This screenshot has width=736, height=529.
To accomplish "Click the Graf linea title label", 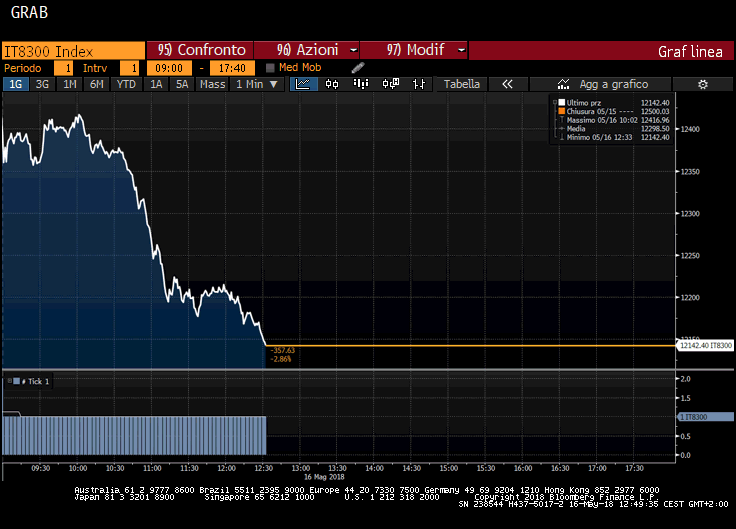I will (690, 52).
